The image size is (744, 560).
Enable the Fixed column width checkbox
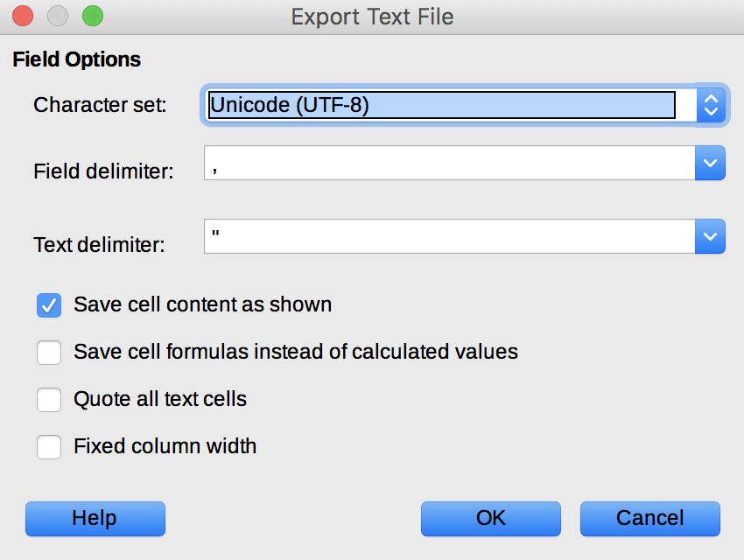click(49, 447)
